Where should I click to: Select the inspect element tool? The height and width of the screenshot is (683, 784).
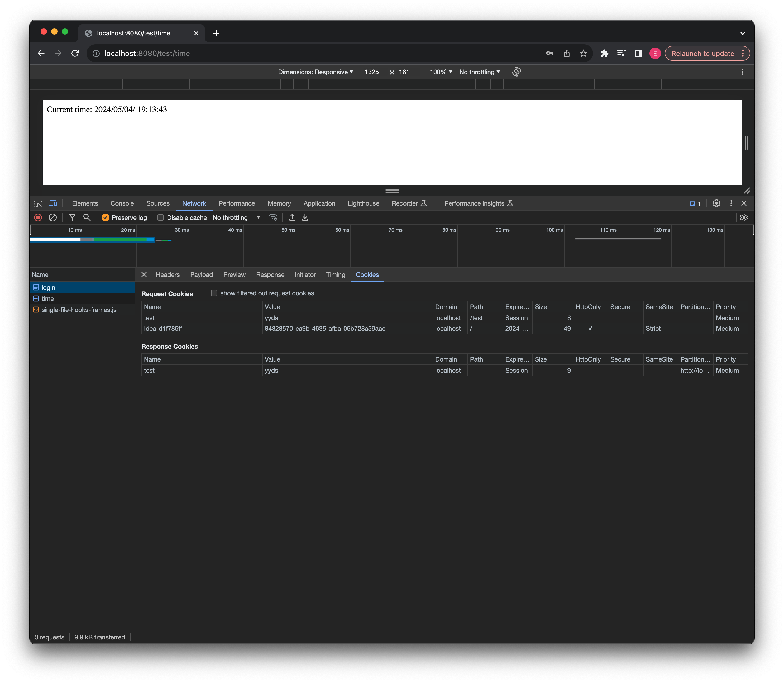[38, 203]
